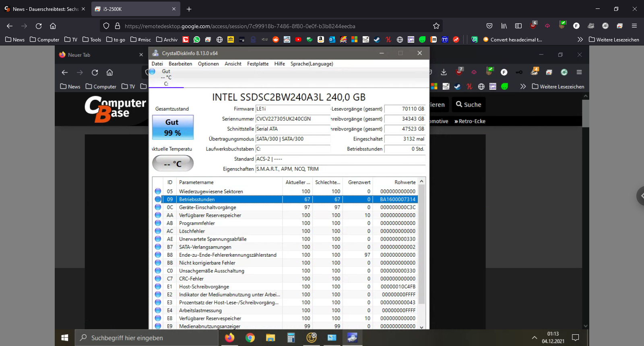Open outer Firefox library icon
Image resolution: width=644 pixels, height=346 pixels.
(504, 26)
